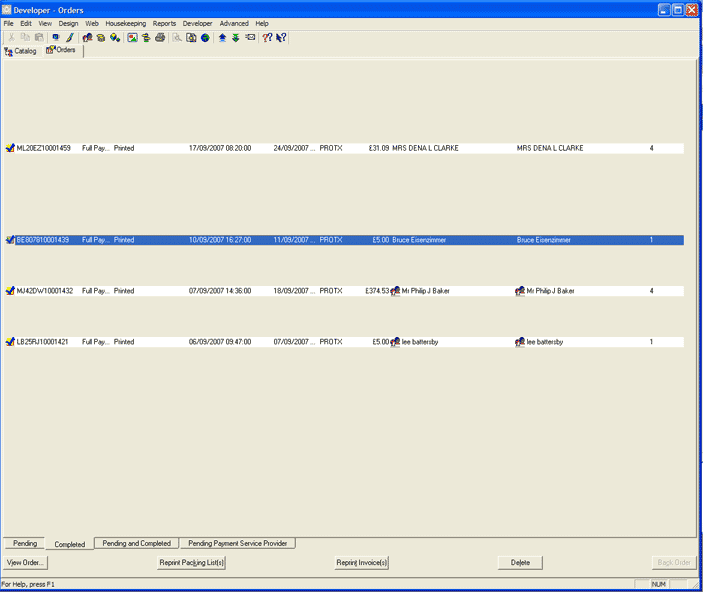Click the picture image icon in toolbar
The width and height of the screenshot is (703, 592).
pos(132,37)
